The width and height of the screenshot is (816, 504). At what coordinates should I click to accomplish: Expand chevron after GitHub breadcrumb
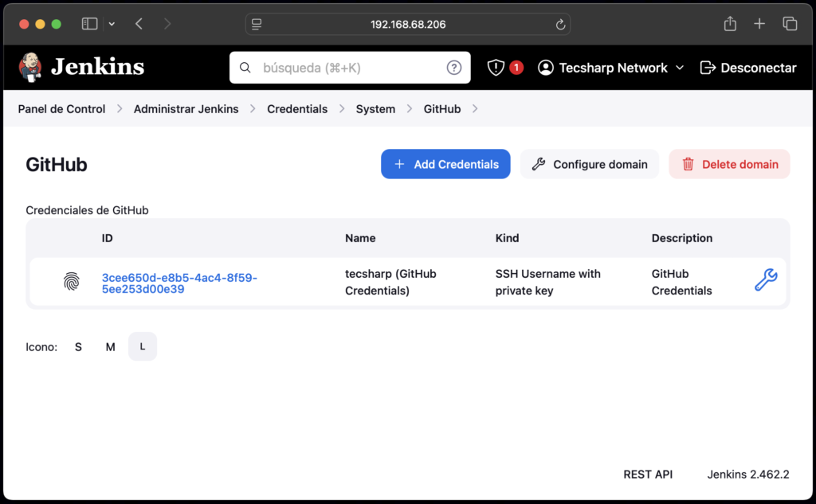[475, 109]
